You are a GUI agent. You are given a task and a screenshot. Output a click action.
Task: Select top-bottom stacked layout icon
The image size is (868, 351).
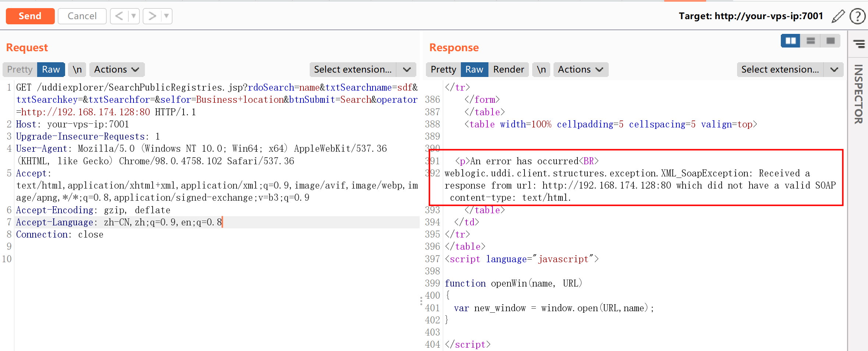[x=811, y=41]
